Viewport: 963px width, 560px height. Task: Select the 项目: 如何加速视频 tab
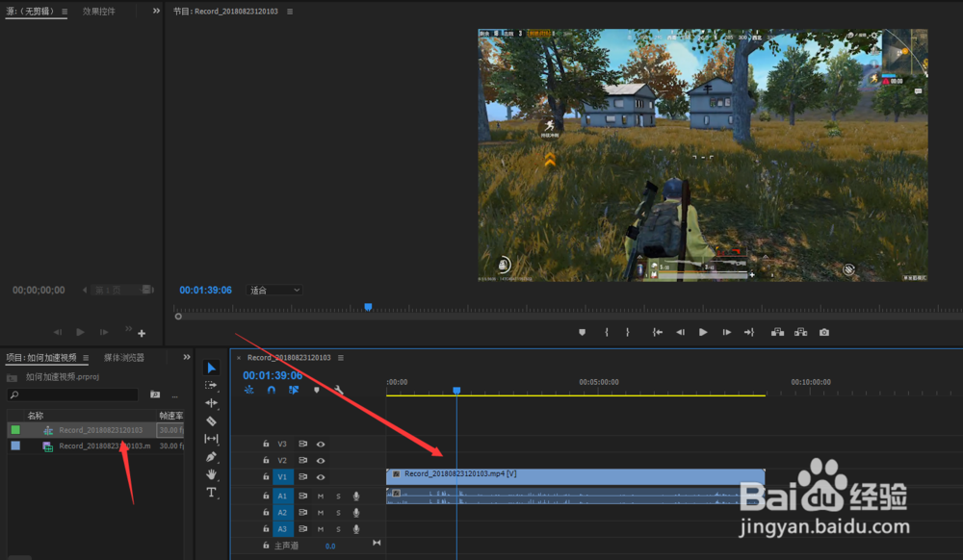(x=41, y=358)
